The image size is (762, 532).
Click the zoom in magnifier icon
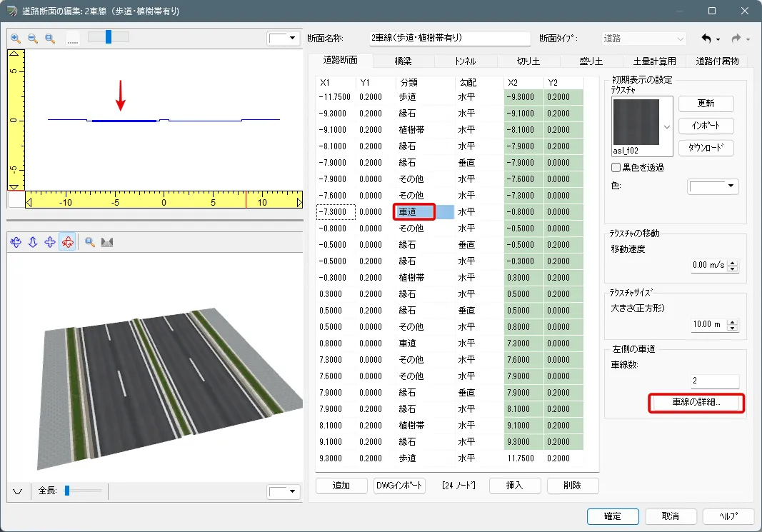(x=16, y=39)
